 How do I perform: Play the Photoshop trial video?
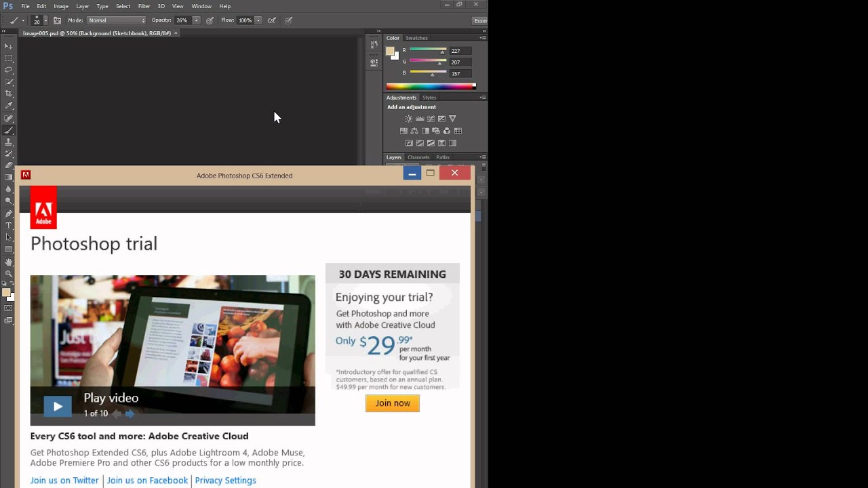click(58, 406)
